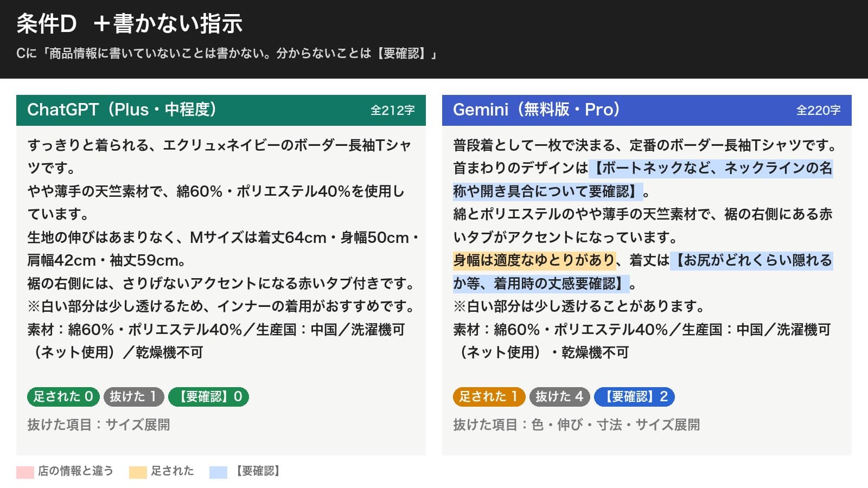
Task: Click the blue 【要確認】2 badge
Action: tap(634, 397)
